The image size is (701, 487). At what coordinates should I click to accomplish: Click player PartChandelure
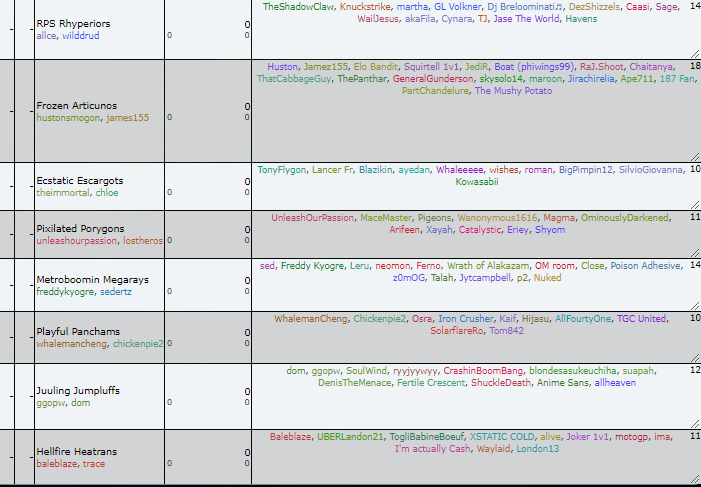coord(435,91)
